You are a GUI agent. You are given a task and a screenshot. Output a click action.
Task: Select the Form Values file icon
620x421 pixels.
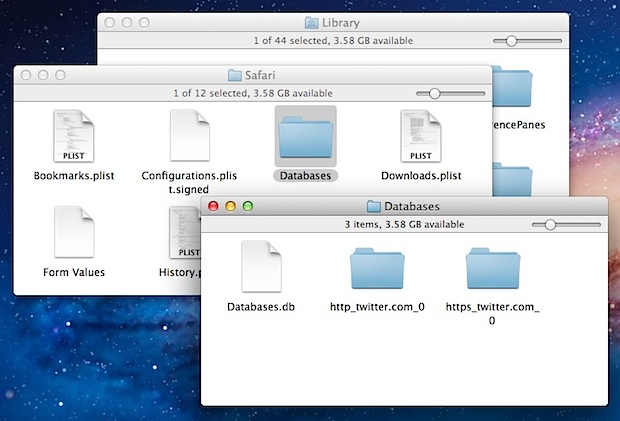(74, 232)
